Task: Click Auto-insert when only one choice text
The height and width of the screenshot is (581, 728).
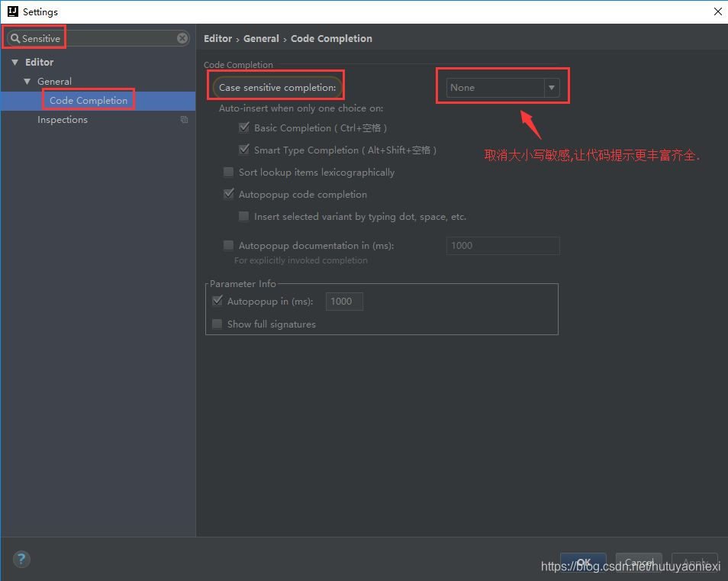Action: pos(301,108)
